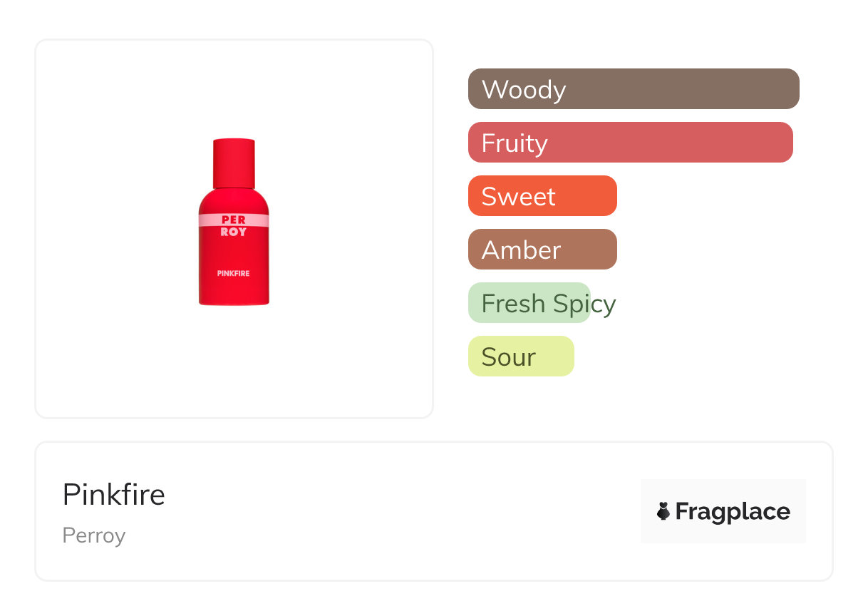Click the word Spicy in Fresh Spicy
868x616 pixels.
pyautogui.click(x=584, y=304)
